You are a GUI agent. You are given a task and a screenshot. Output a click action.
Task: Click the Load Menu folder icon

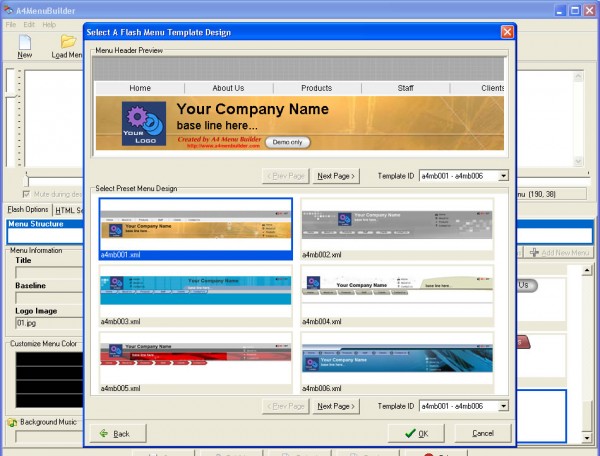point(68,41)
